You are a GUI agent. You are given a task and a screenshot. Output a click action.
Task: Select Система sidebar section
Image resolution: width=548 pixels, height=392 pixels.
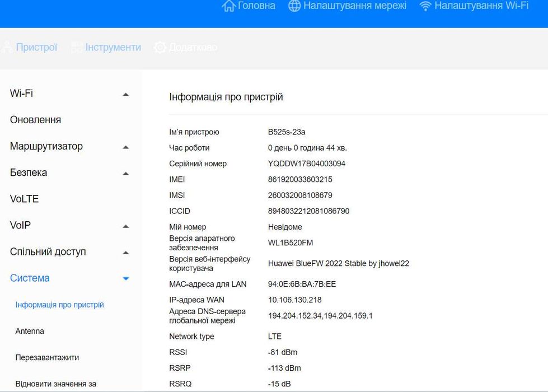(30, 278)
